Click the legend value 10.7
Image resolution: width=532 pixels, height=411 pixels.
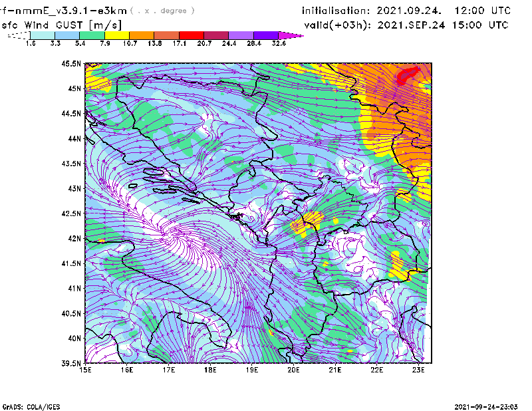(x=130, y=43)
